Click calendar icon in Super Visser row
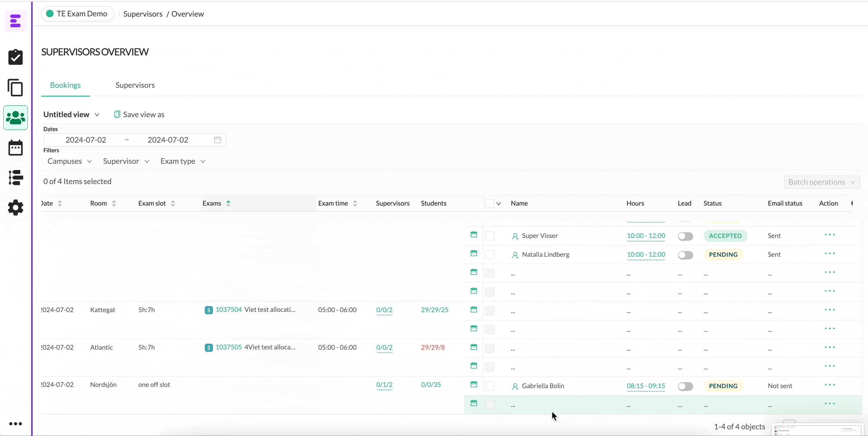Screen dimensions: 868x436 474,235
